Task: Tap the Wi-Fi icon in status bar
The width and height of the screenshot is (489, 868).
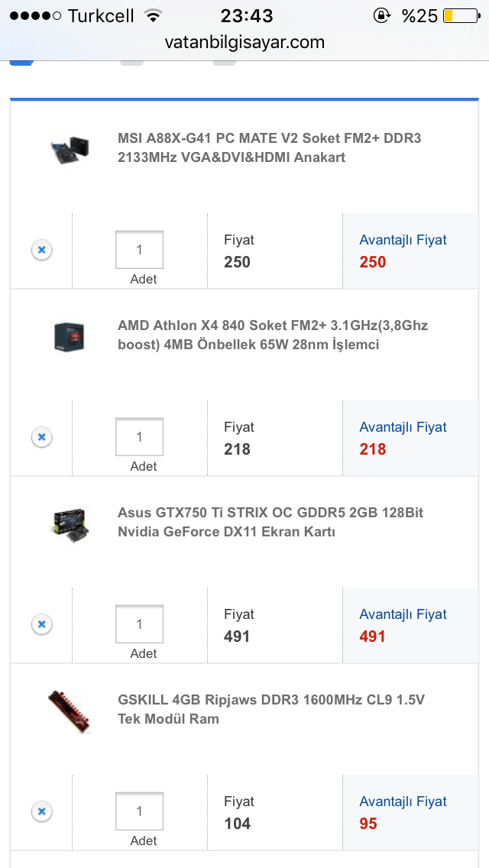Action: [154, 15]
